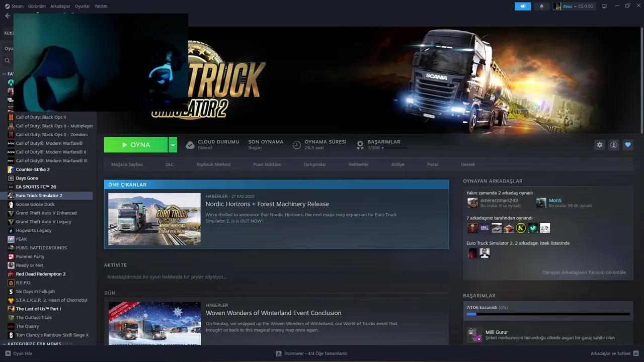Click the Milli Gurur achievement icon
This screenshot has width=644, height=362.
pos(474,335)
